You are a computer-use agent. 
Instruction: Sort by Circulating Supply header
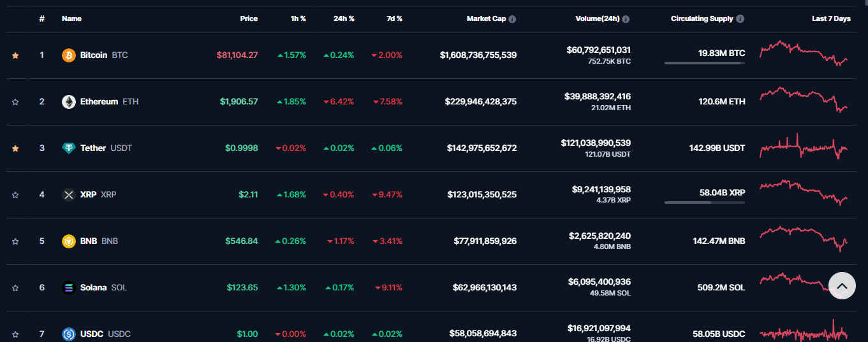point(702,18)
